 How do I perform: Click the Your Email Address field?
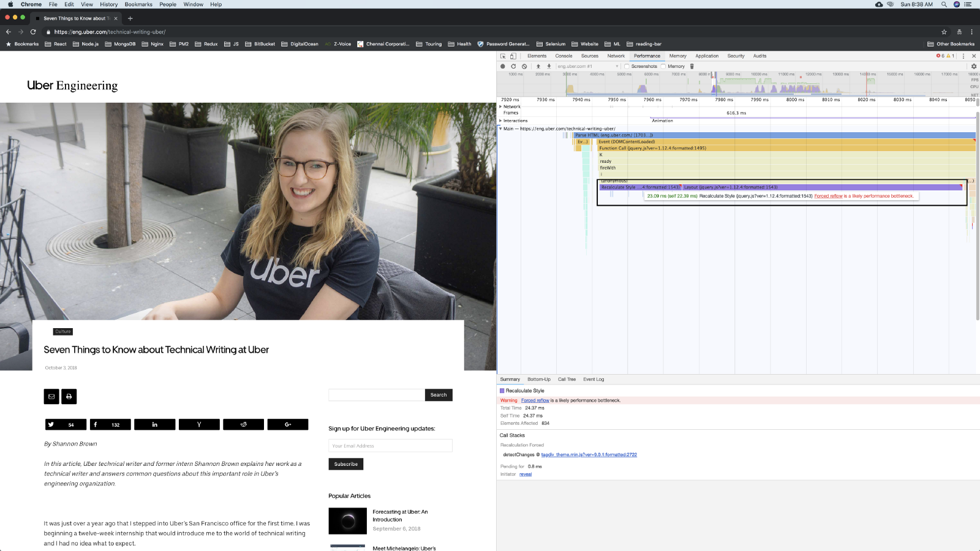pos(390,446)
